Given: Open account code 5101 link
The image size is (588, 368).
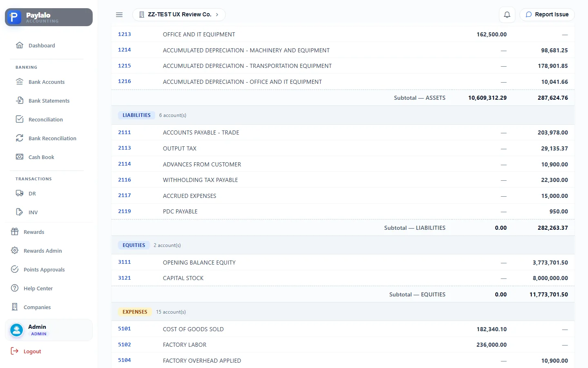Looking at the screenshot, I should pos(125,329).
